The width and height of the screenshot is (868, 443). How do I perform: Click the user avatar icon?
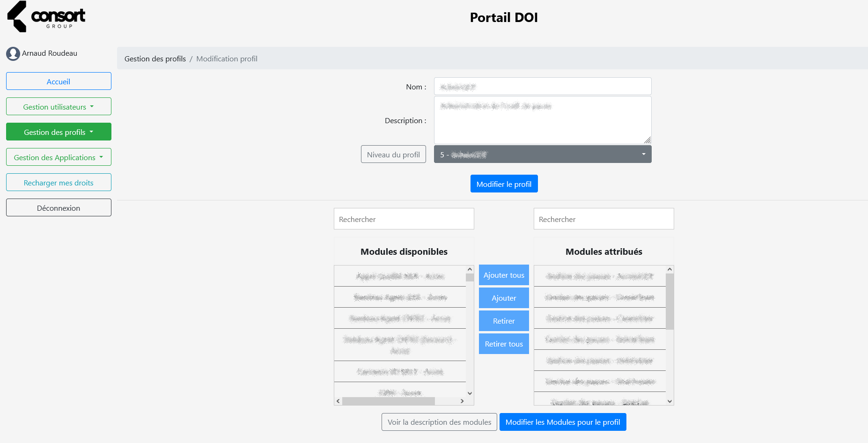tap(13, 54)
